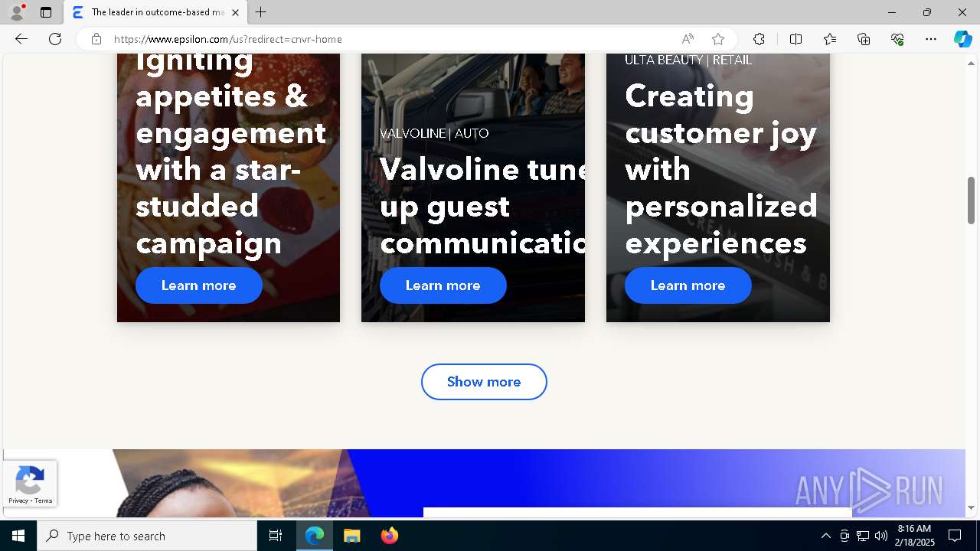
Task: Open a new tab with plus
Action: [261, 12]
